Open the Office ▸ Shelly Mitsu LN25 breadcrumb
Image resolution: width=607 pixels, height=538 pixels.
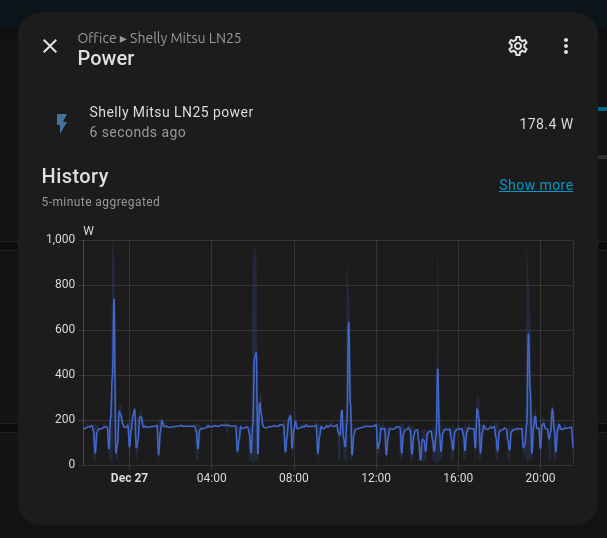click(159, 38)
